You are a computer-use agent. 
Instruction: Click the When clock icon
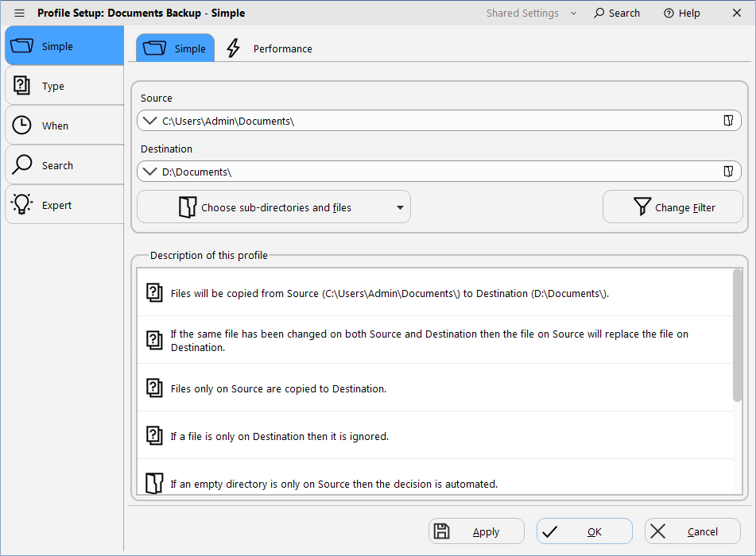[x=22, y=125]
